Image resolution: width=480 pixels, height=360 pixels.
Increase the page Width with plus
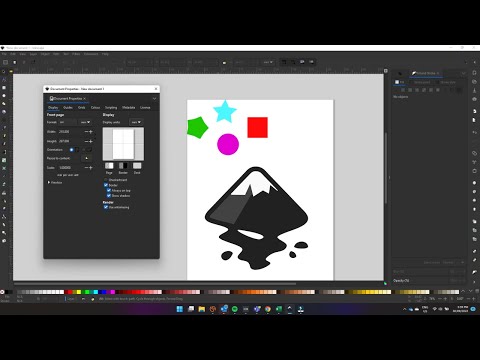coord(91,132)
